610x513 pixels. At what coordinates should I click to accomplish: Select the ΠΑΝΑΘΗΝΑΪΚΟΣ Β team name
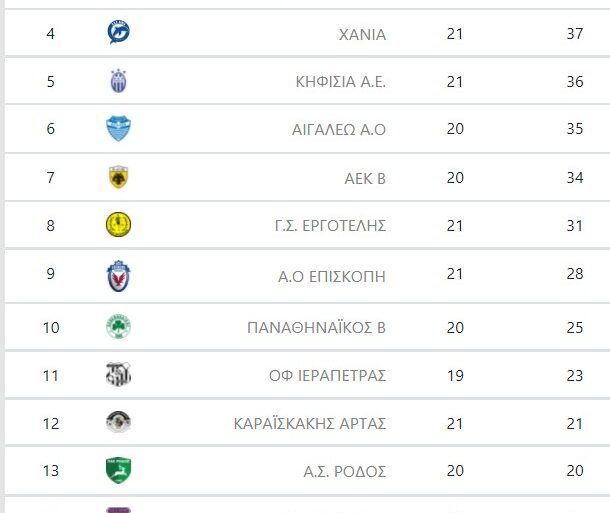pos(316,327)
